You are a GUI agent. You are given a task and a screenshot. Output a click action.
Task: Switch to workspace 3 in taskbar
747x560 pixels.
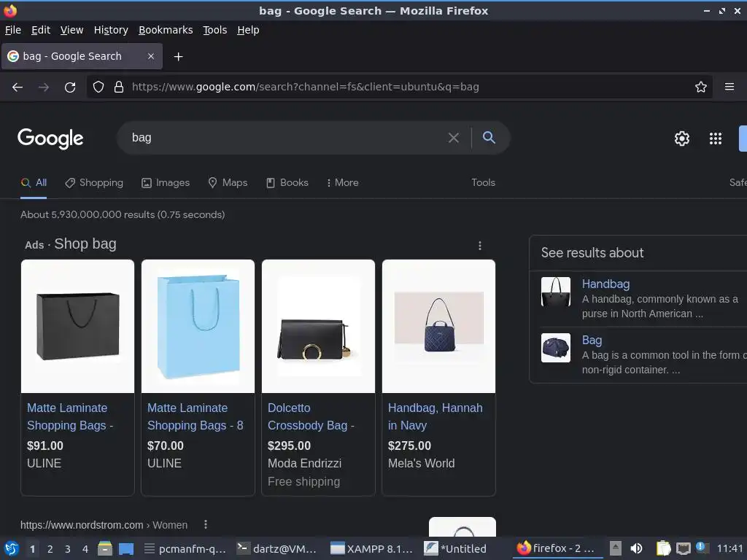click(68, 549)
